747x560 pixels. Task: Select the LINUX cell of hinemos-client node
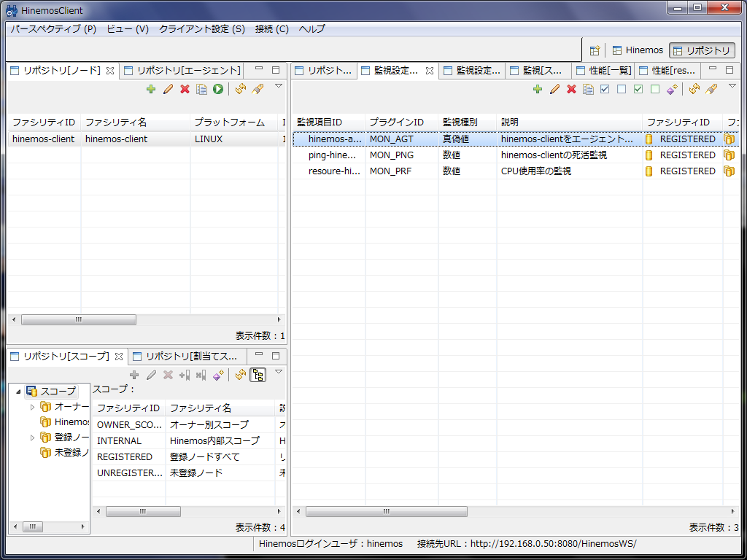(x=234, y=139)
